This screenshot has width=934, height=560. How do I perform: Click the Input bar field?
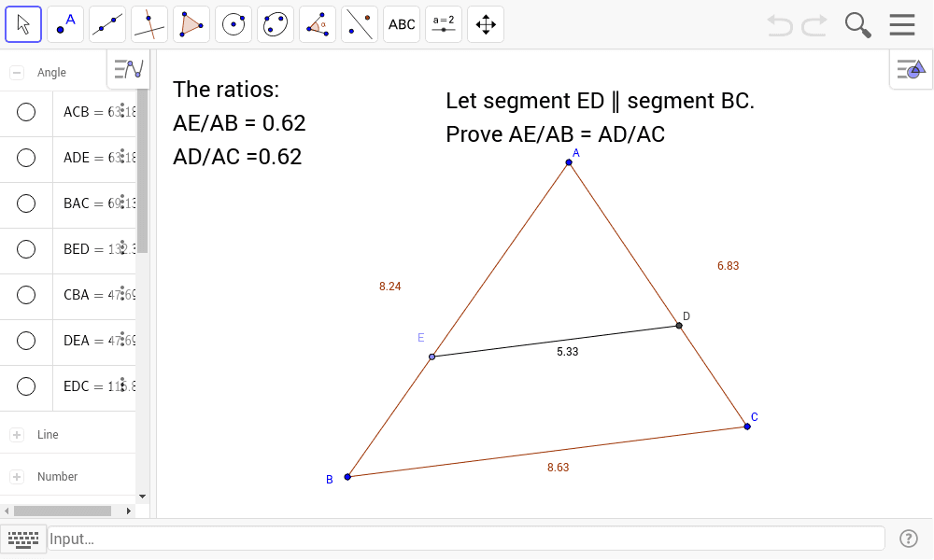[x=466, y=539]
